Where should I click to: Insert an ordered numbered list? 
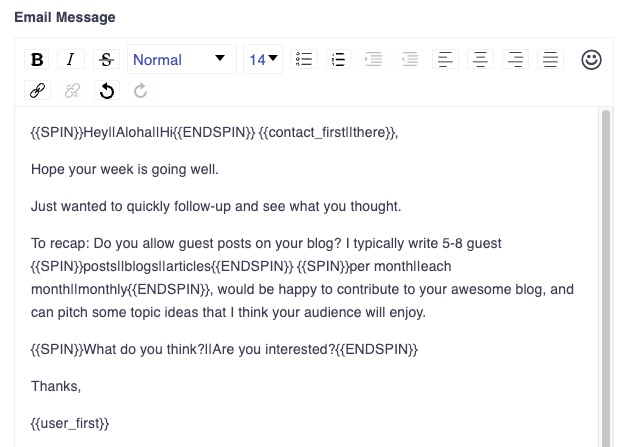tap(338, 60)
